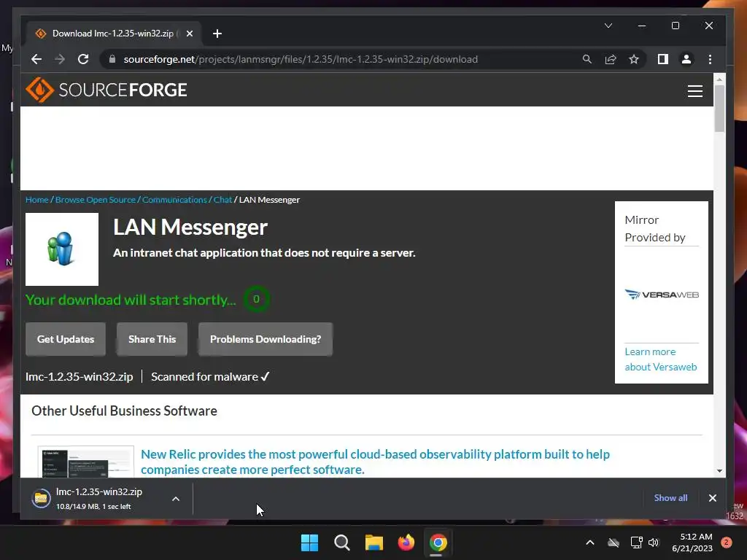The height and width of the screenshot is (560, 747).
Task: Click the scrollbar down arrow
Action: (719, 471)
